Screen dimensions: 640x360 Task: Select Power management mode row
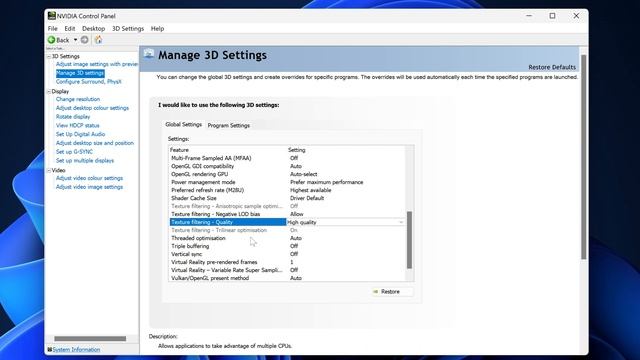click(x=288, y=182)
